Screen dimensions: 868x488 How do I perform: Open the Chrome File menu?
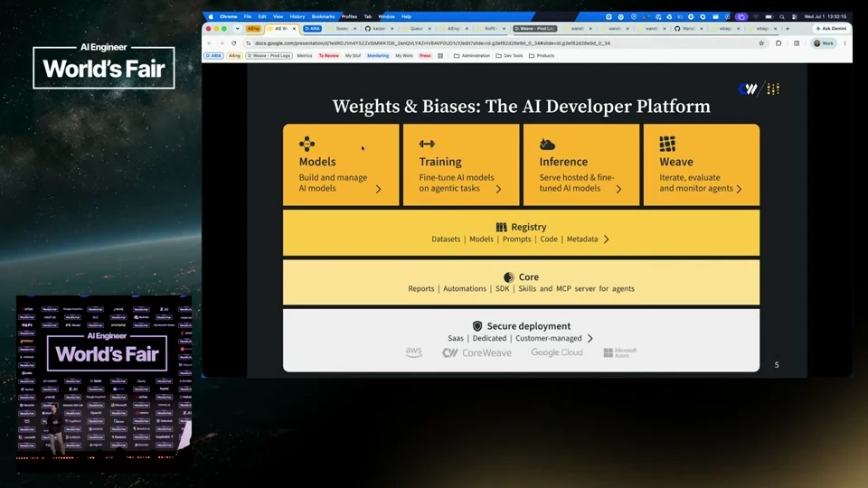(248, 16)
